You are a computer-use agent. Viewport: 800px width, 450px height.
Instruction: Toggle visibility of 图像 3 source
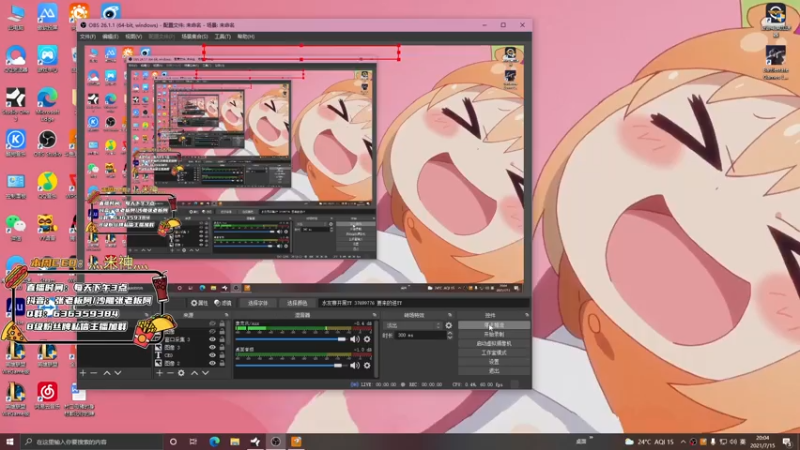[212, 347]
